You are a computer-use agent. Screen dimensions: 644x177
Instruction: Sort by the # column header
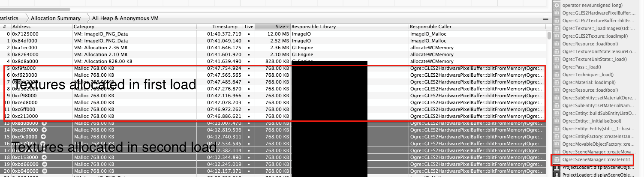(5, 27)
